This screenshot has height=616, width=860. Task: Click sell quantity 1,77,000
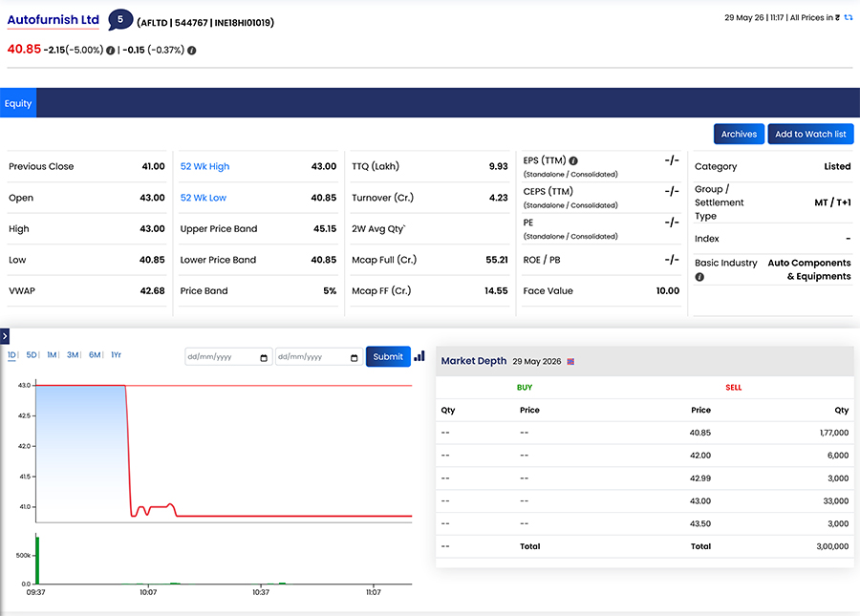point(833,433)
